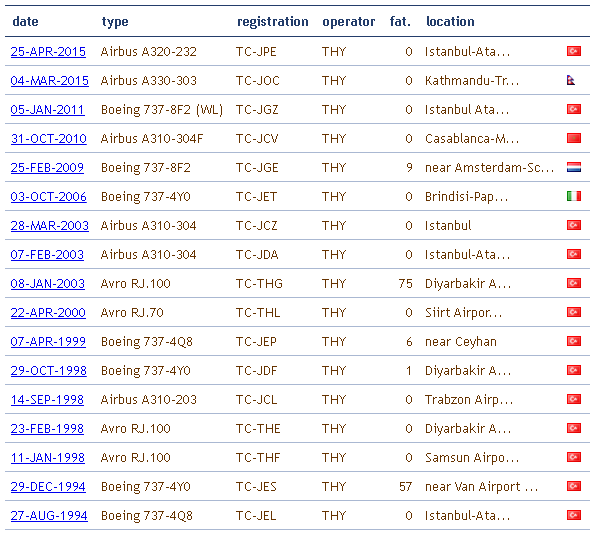The image size is (590, 546).
Task: Click the date column header
Action: 25,21
